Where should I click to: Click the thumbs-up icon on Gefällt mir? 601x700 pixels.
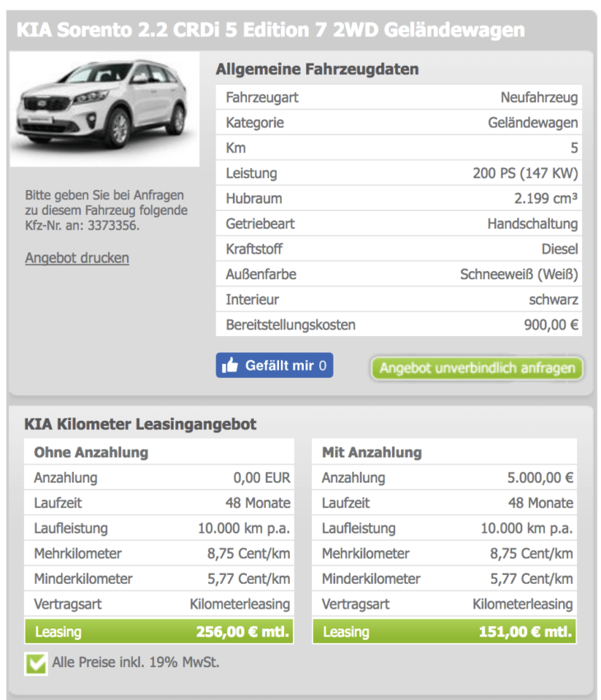[x=231, y=366]
